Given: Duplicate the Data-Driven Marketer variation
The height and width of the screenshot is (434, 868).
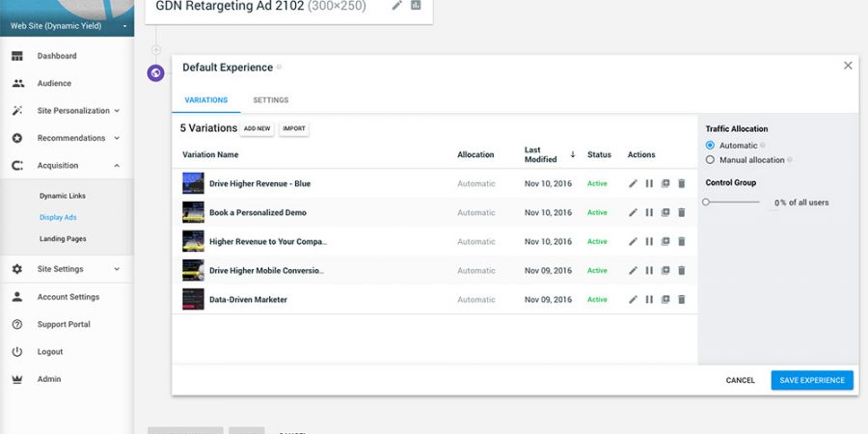Looking at the screenshot, I should click(x=665, y=300).
